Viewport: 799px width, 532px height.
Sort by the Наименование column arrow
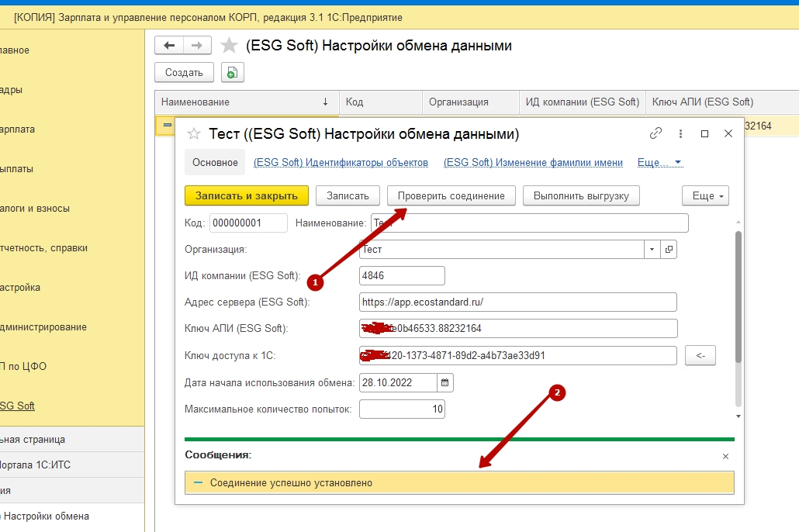325,102
